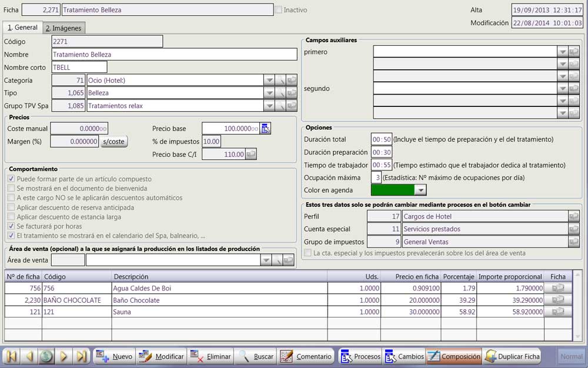Viewport: 588px width, 368px height.
Task: Click the Duplicar Ficha button
Action: 512,356
